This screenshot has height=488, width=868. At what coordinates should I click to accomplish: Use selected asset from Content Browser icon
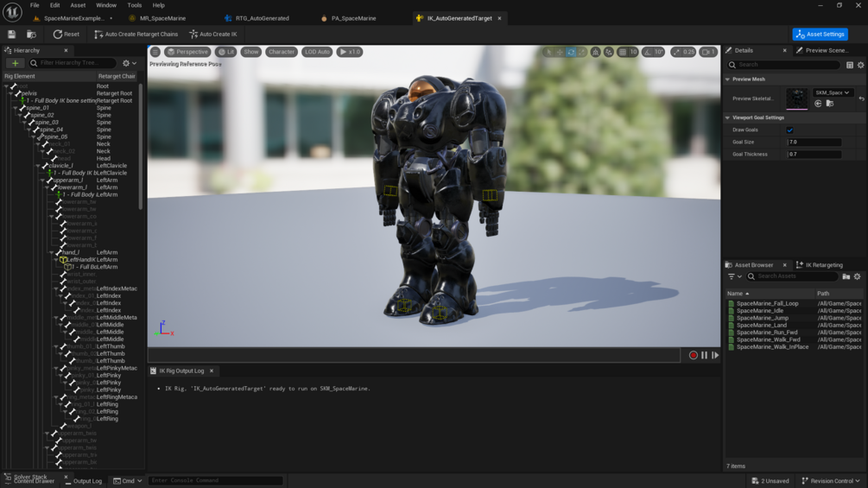tap(818, 104)
